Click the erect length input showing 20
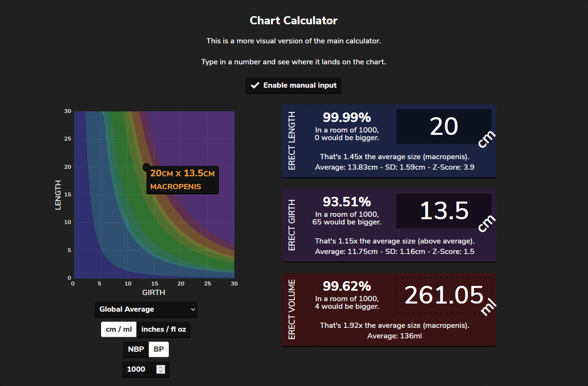This screenshot has width=588, height=386. click(x=444, y=126)
